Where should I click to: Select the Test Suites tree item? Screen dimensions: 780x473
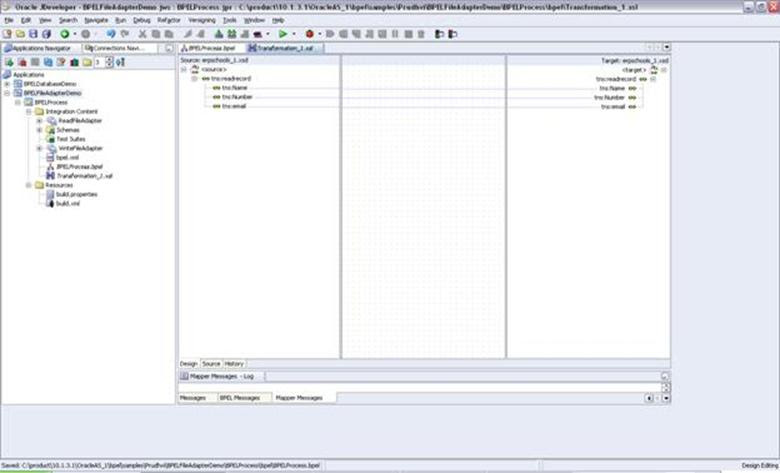click(x=71, y=139)
